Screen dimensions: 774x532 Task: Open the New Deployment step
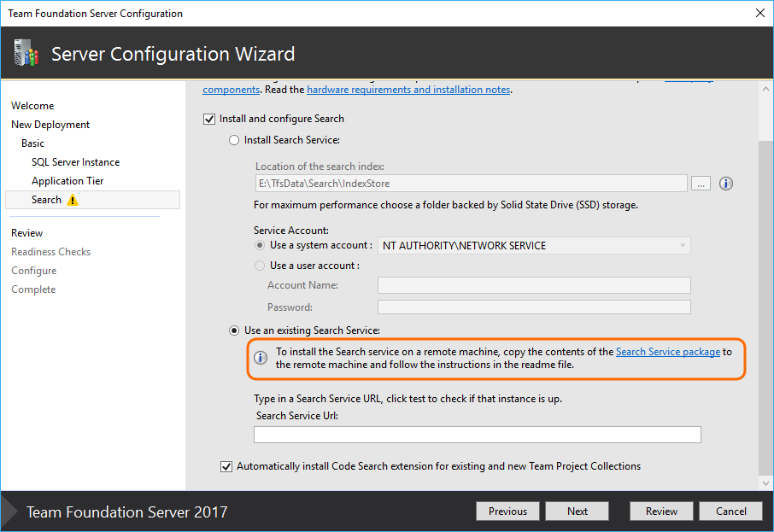50,125
